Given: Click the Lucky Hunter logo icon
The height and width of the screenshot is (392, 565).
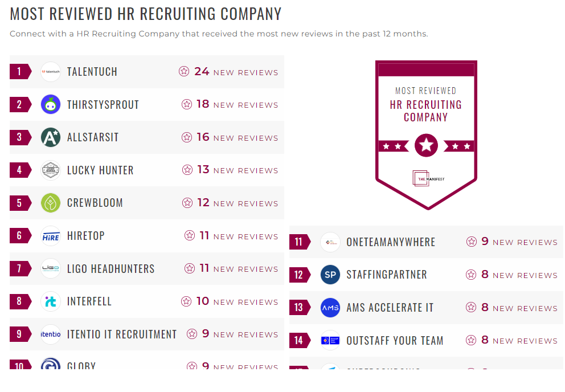Looking at the screenshot, I should [50, 170].
